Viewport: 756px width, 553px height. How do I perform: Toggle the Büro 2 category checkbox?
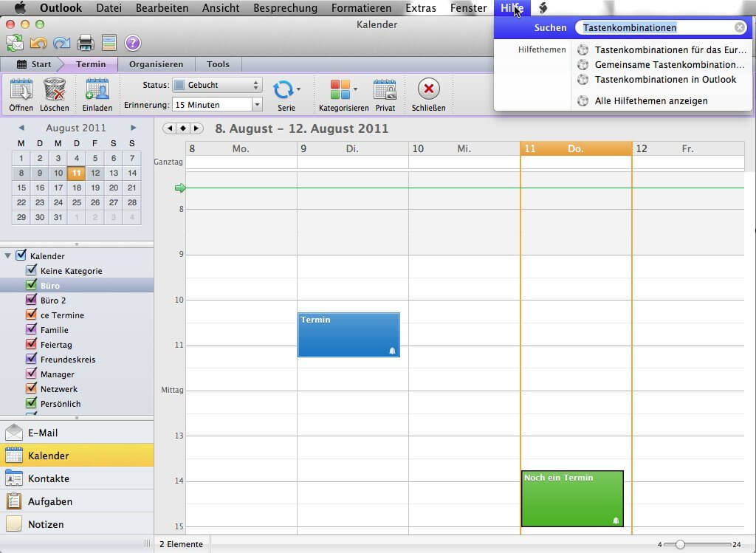[31, 300]
